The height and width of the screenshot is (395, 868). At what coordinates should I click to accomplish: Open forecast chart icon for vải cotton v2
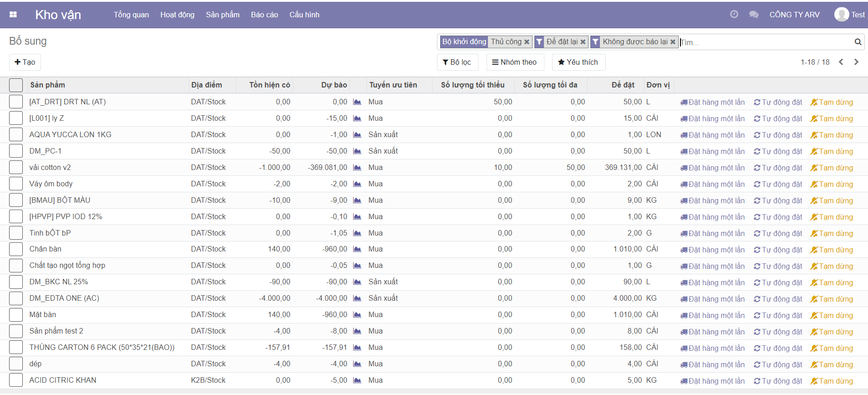click(x=357, y=168)
